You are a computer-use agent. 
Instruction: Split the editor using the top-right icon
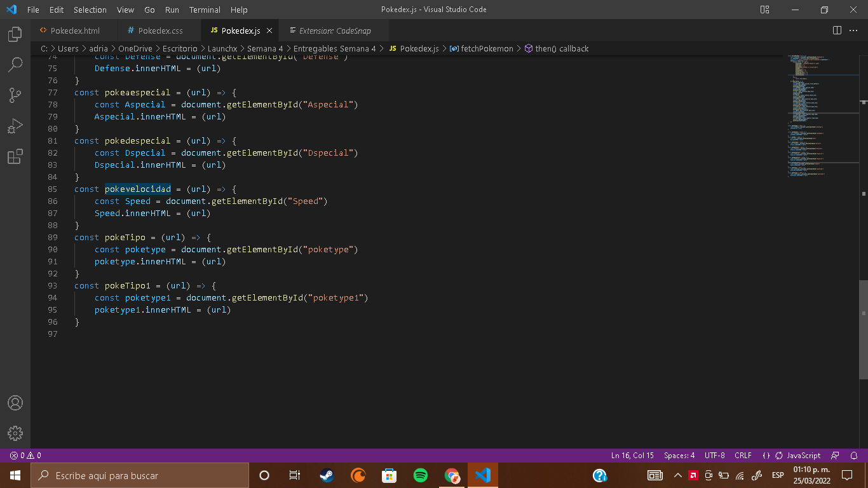836,30
